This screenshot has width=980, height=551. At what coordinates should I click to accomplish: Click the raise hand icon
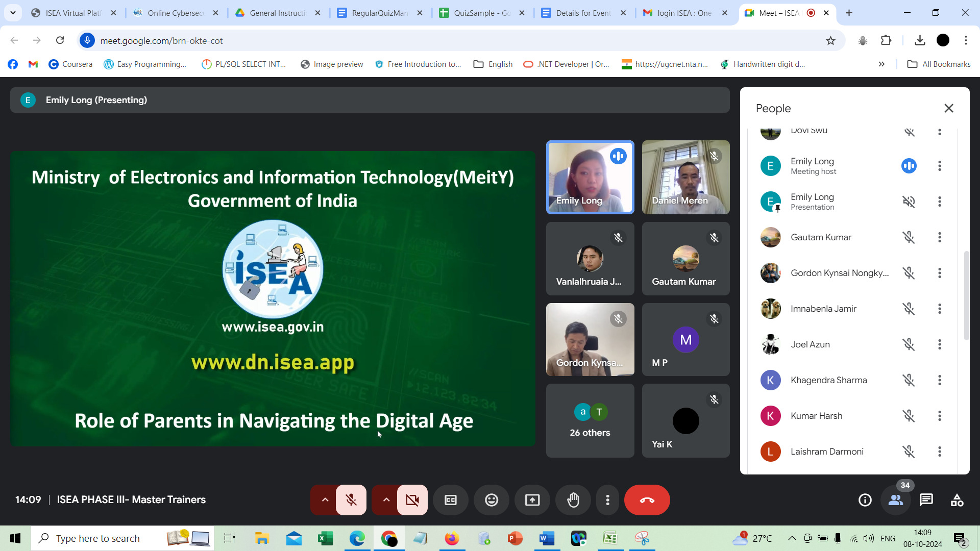tap(573, 500)
